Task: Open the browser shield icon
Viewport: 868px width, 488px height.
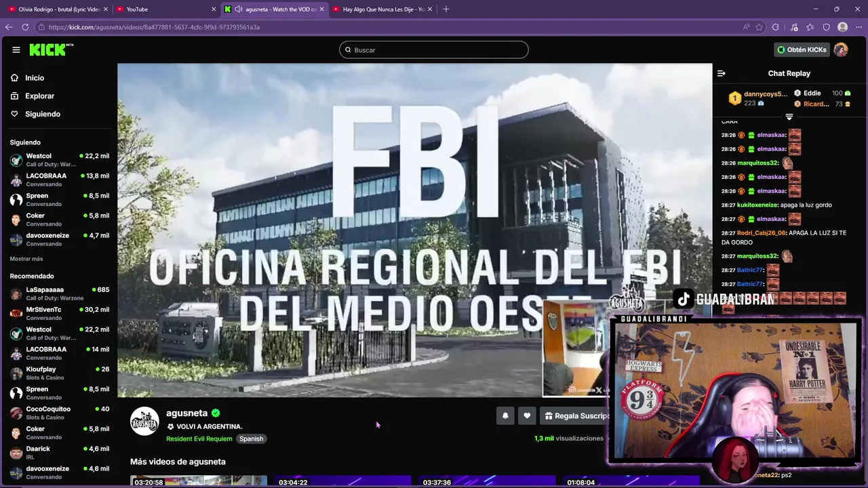Action: [827, 27]
